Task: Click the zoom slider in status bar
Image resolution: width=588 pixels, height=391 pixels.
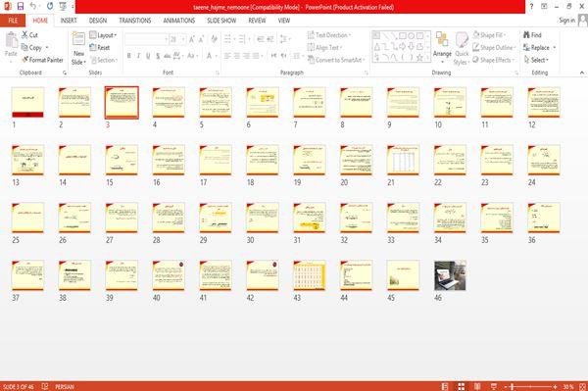Action: point(530,386)
